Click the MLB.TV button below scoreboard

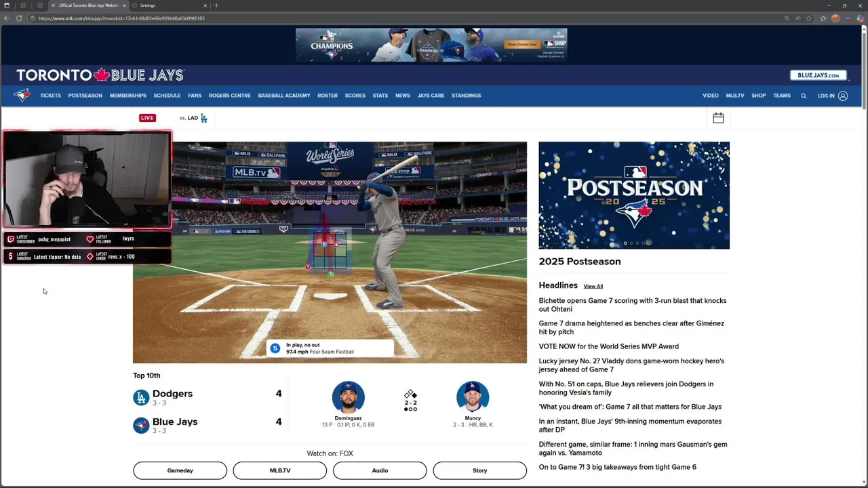(x=280, y=470)
